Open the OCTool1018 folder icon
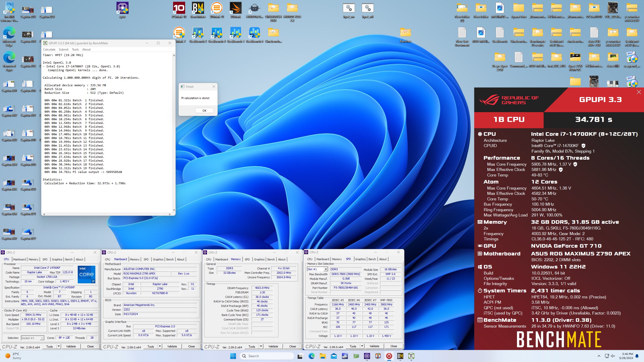The image size is (644, 362). (x=594, y=10)
